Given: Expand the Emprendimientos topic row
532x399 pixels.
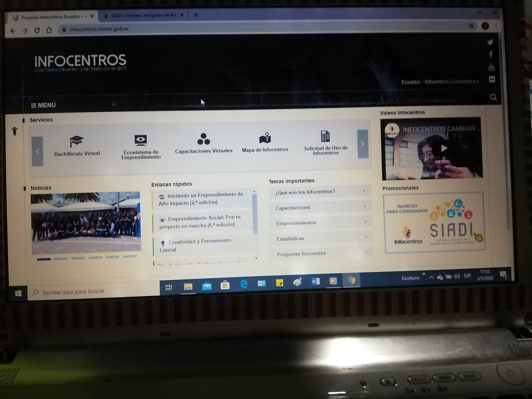Looking at the screenshot, I should [321, 222].
